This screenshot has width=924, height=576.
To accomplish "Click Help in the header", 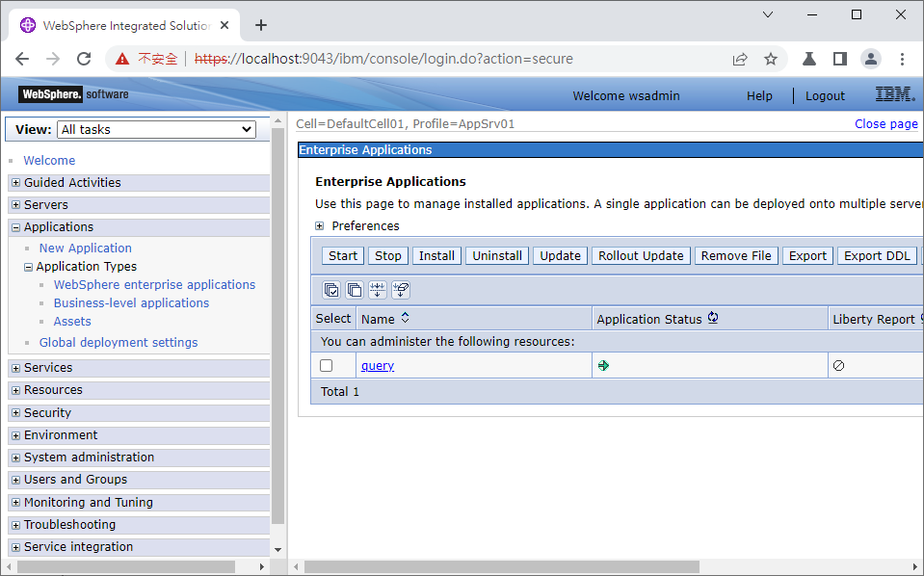I will (759, 95).
